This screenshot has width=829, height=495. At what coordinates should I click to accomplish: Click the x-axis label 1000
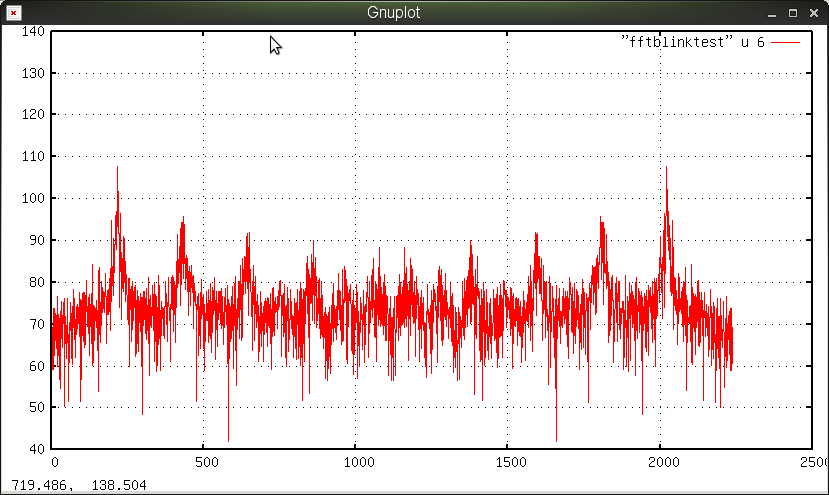point(358,463)
